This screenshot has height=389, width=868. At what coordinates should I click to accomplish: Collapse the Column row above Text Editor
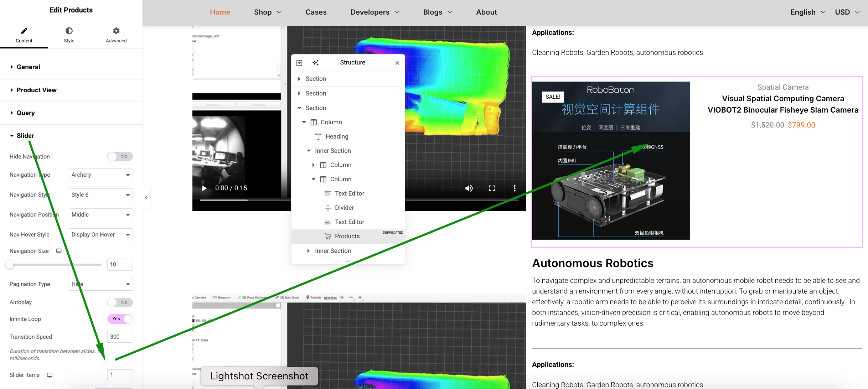pos(313,179)
